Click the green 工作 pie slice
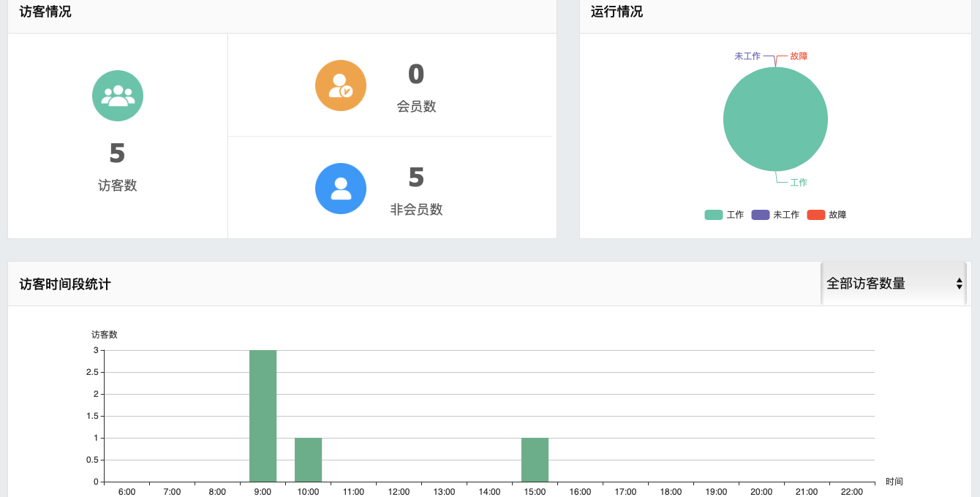This screenshot has width=980, height=497. tap(775, 120)
